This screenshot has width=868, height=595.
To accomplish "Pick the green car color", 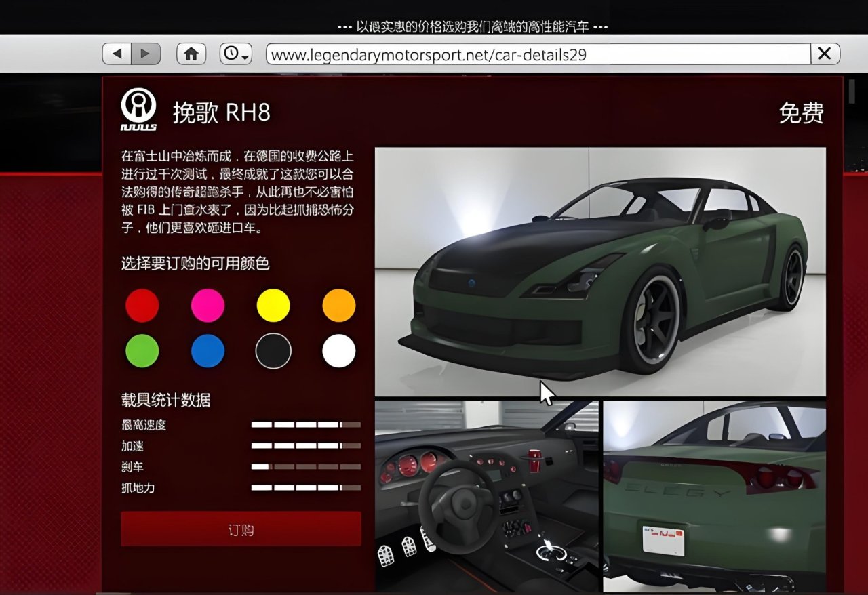I will (142, 351).
